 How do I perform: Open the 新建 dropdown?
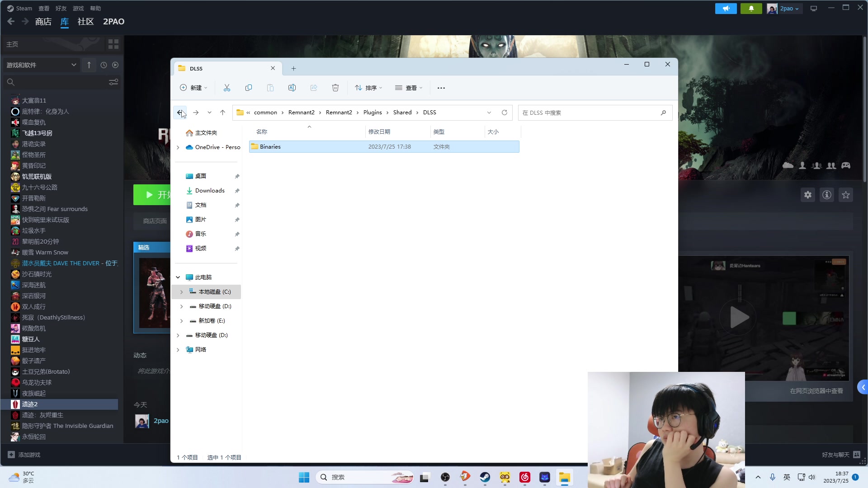tap(193, 88)
